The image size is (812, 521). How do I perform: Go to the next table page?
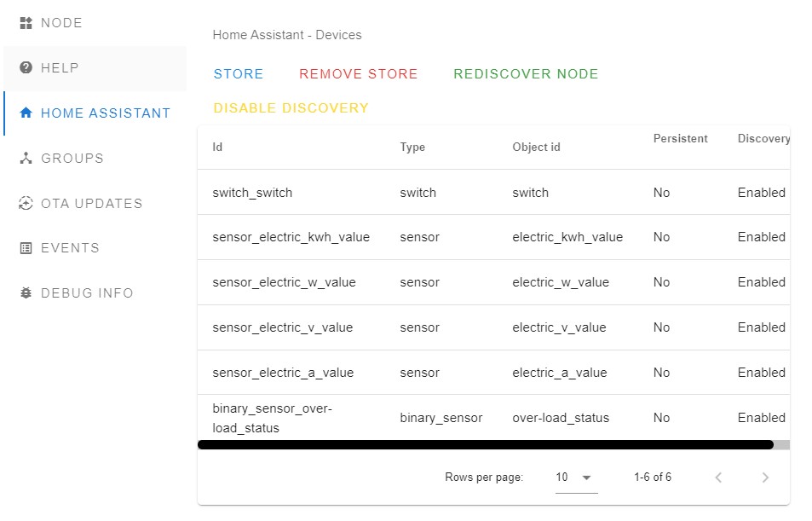(765, 478)
